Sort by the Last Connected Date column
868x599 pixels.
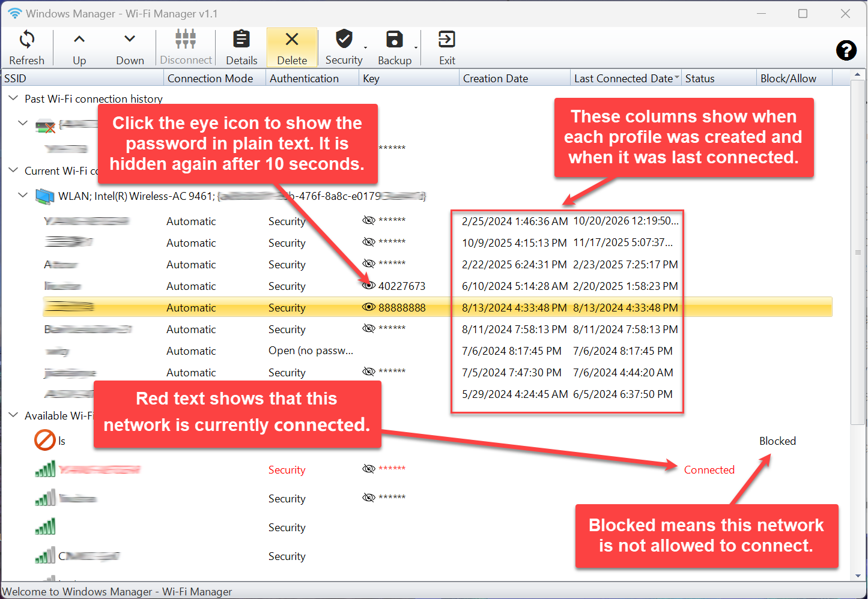[x=626, y=79]
